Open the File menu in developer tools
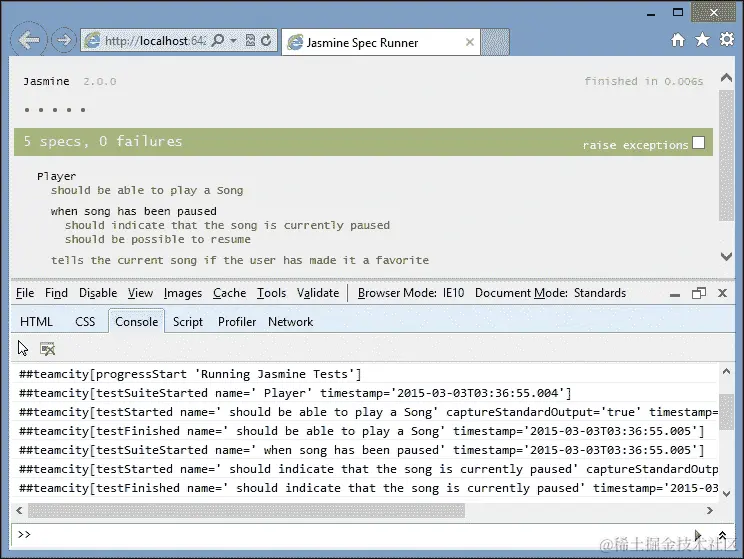Viewport: 744px width, 559px height. click(x=25, y=293)
